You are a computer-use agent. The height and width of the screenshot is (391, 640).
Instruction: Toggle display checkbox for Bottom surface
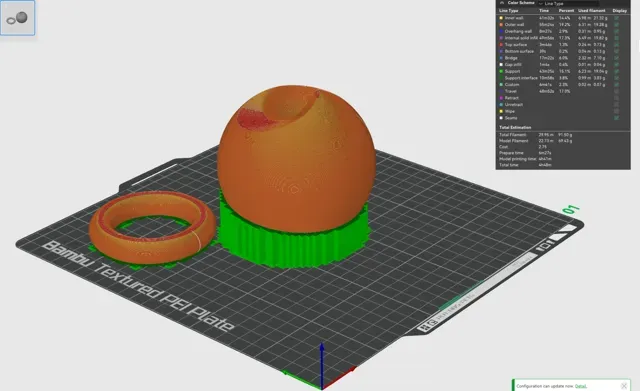tap(616, 51)
